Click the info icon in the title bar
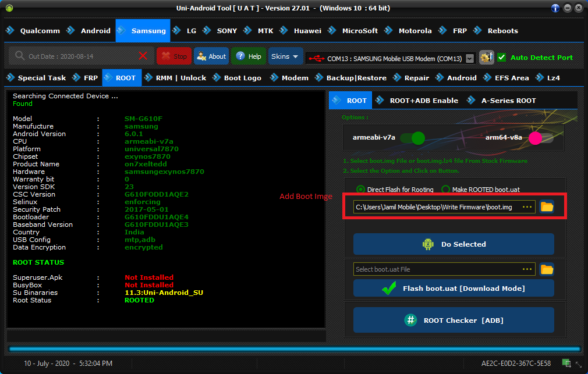This screenshot has height=374, width=588. coord(555,8)
